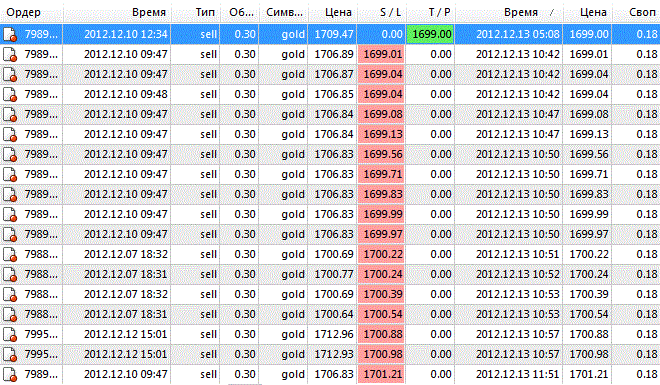The width and height of the screenshot is (660, 385).
Task: Select the red S/L cell 1699.56
Action: coord(381,154)
